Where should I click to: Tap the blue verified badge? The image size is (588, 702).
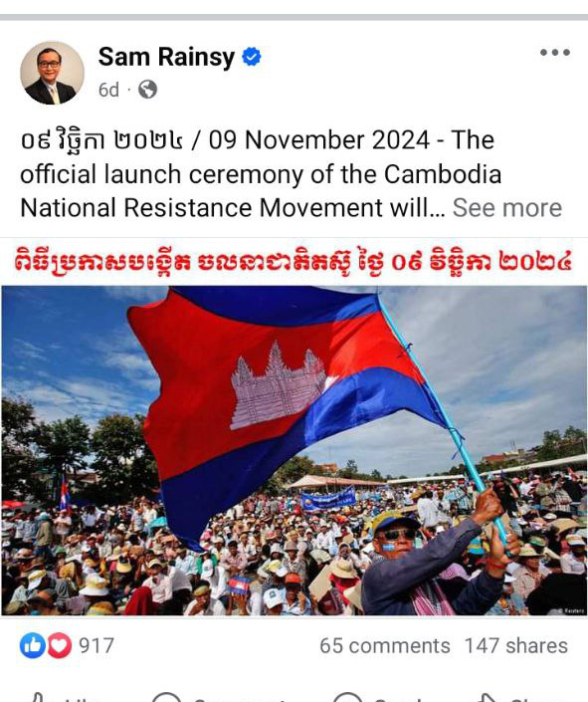tap(252, 57)
